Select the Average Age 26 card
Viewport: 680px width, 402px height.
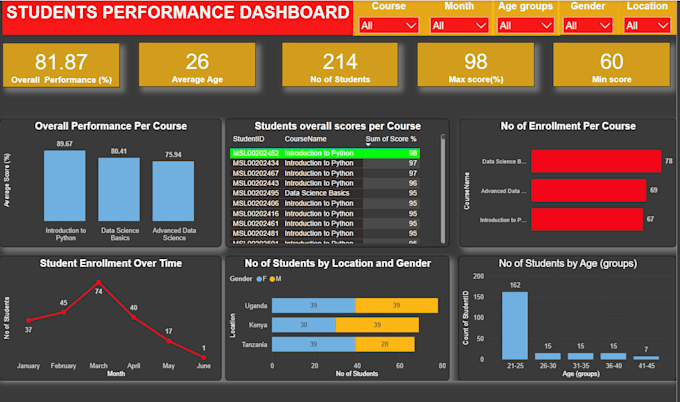coord(197,65)
